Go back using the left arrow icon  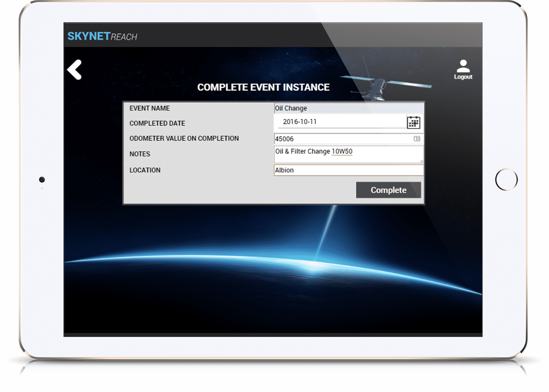(x=74, y=70)
